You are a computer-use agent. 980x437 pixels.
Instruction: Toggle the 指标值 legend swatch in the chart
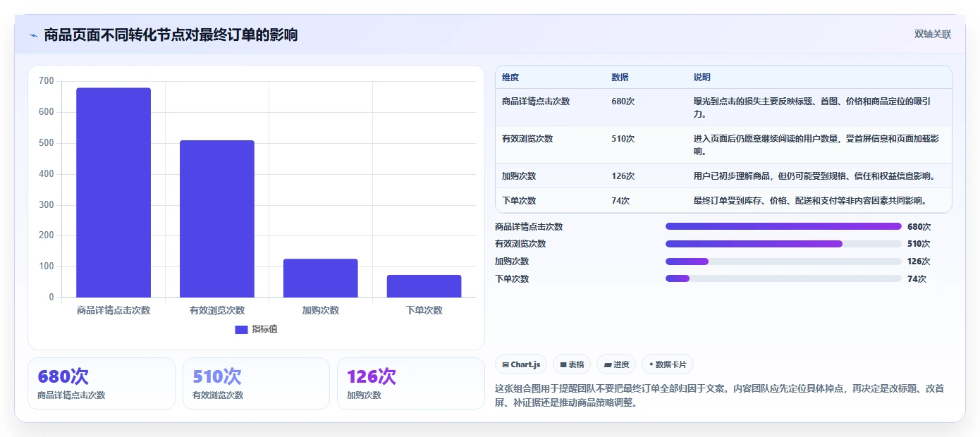(x=241, y=329)
